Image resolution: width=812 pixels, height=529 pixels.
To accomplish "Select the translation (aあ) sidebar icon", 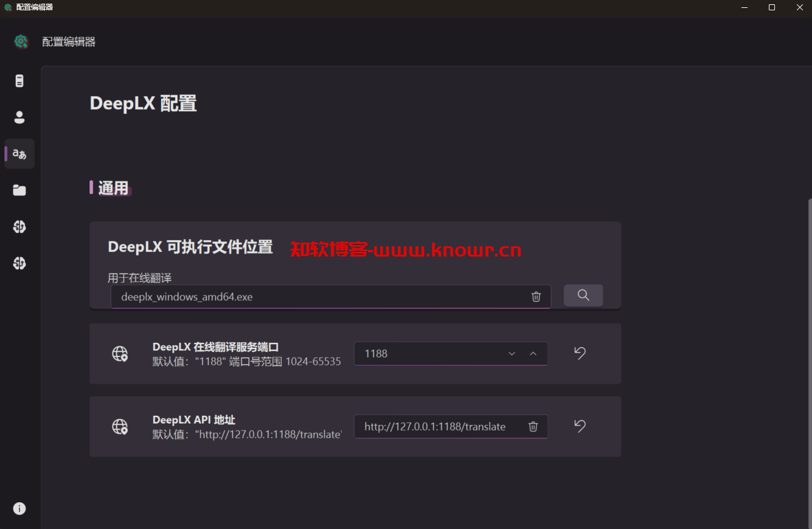I will 19,154.
